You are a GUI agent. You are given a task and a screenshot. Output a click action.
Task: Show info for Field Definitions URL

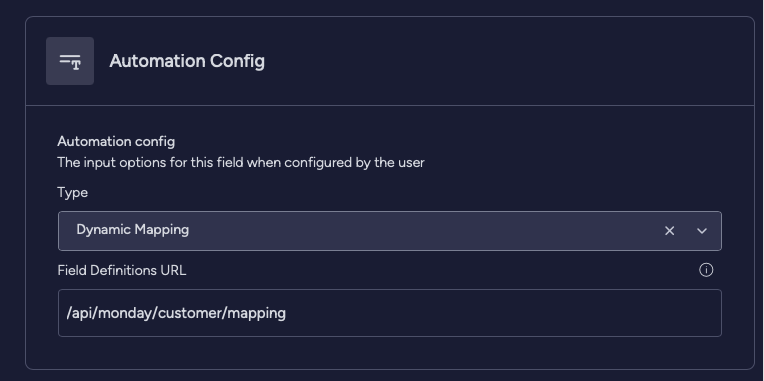coord(706,270)
